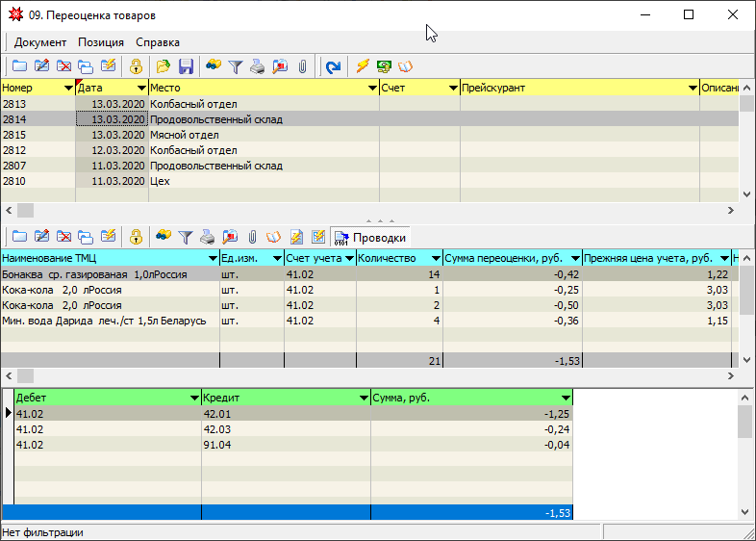The width and height of the screenshot is (756, 541).
Task: Click the padlock icon in top toolbar
Action: (x=137, y=66)
